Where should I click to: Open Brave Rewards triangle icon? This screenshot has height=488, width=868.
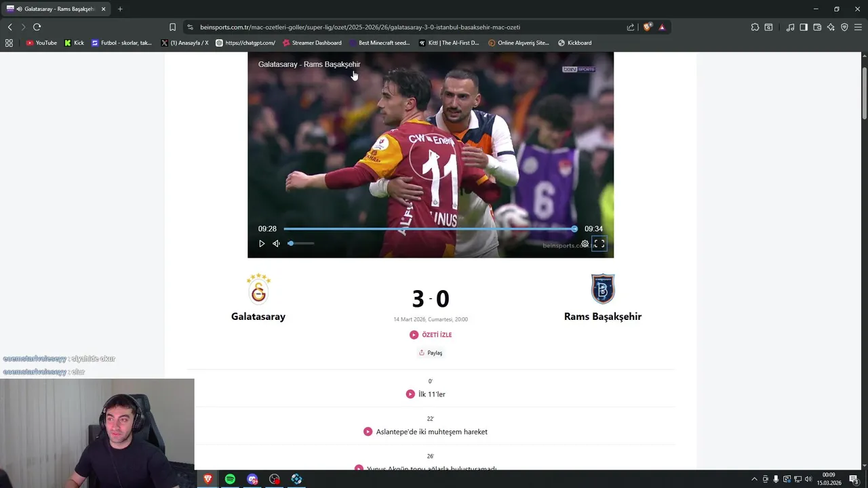pos(662,27)
